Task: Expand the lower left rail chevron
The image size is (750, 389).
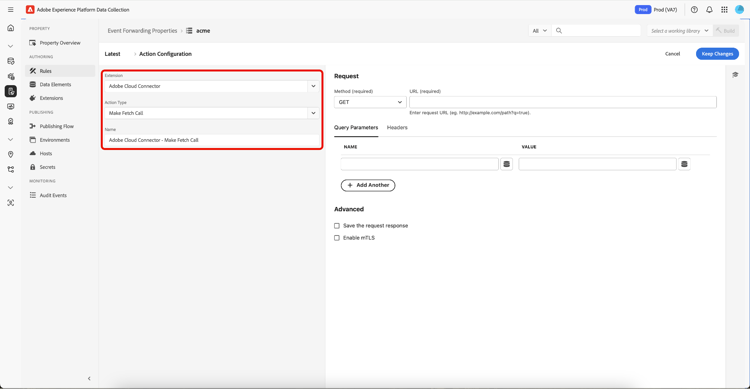Action: click(x=11, y=188)
